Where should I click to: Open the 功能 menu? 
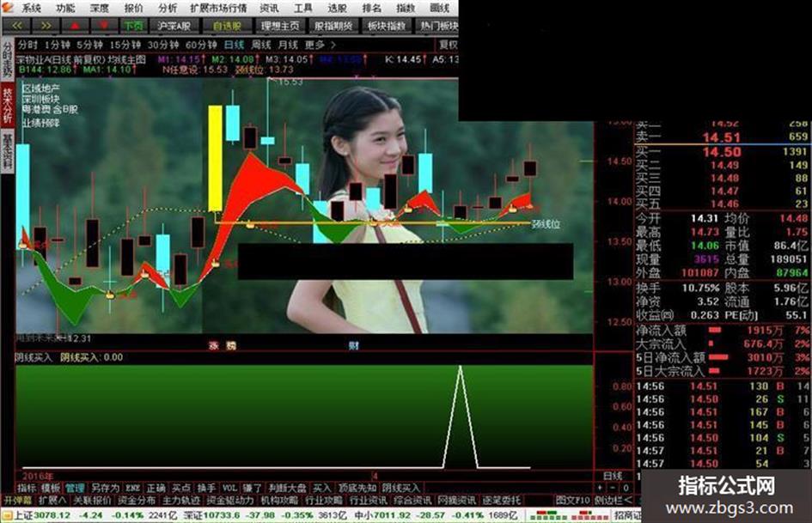[x=65, y=9]
